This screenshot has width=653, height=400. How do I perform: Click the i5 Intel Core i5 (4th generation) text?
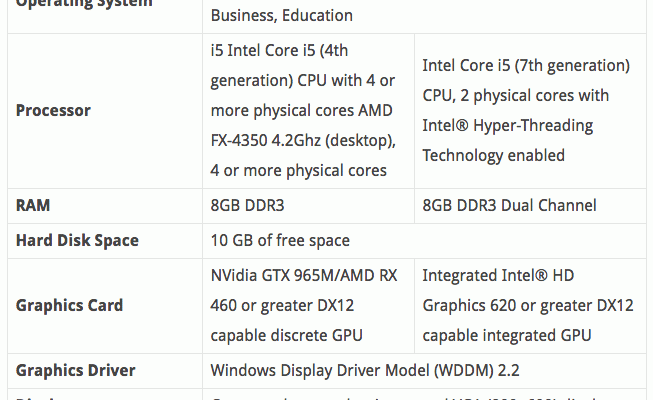[x=279, y=65]
